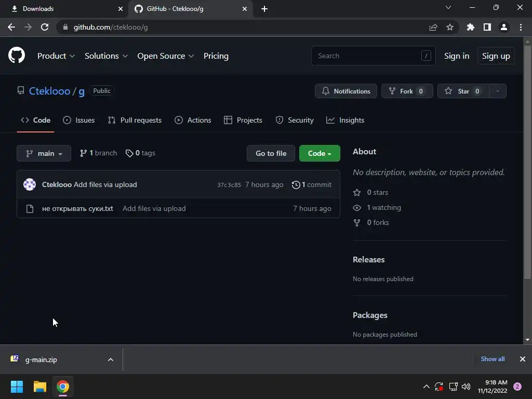
Task: Click Sign in
Action: point(457,56)
